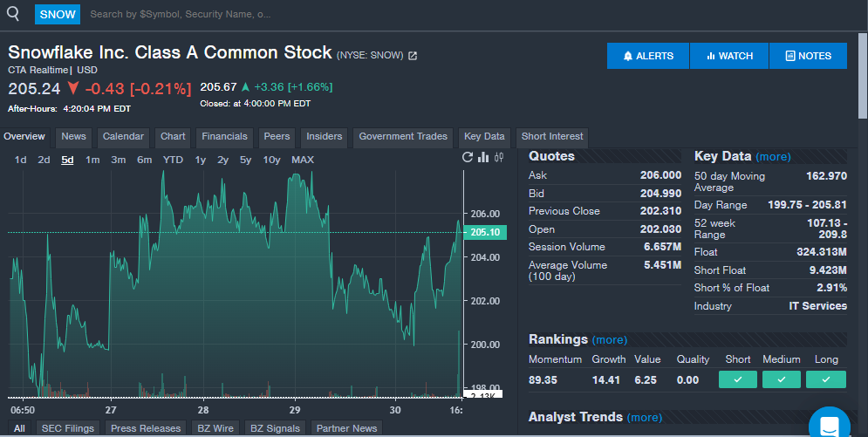Click the Bid value 204.990
The height and width of the screenshot is (437, 868).
pyautogui.click(x=660, y=194)
